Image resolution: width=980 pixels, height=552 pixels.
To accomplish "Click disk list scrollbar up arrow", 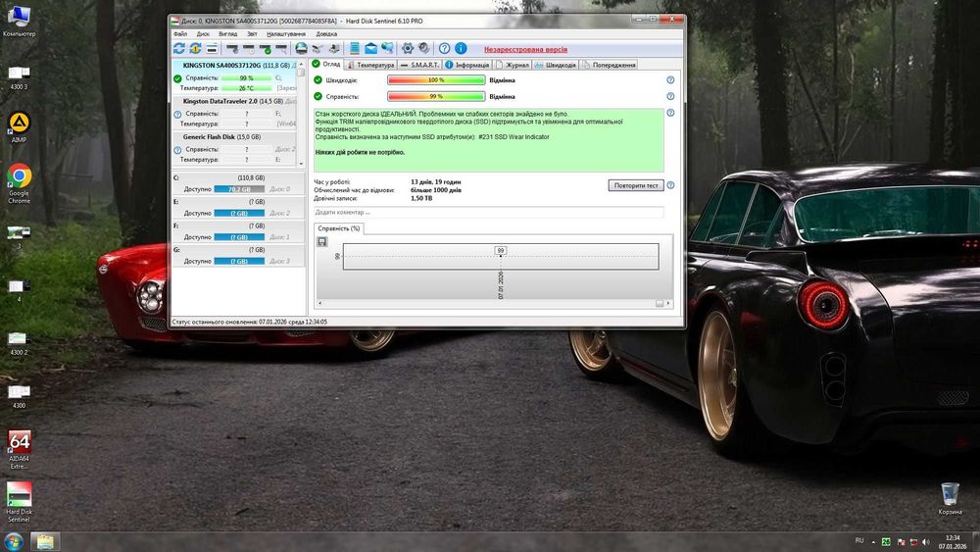I will point(301,65).
